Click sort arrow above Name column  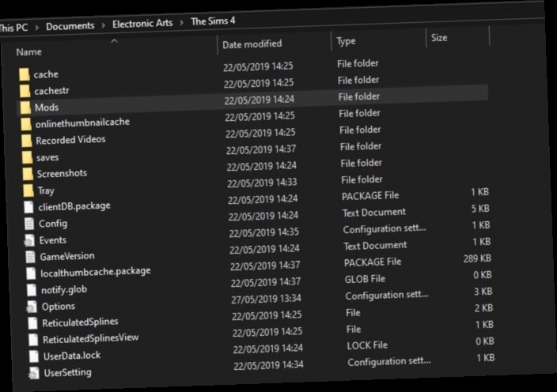click(115, 42)
